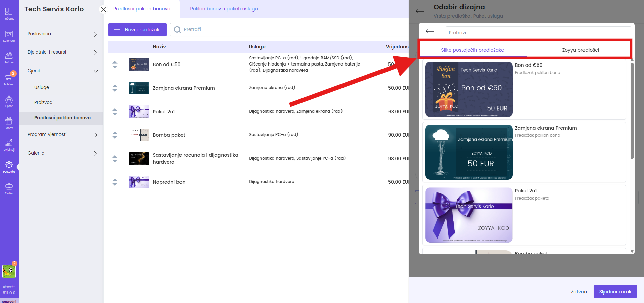Image resolution: width=644 pixels, height=303 pixels.
Task: Expand Djelatnici i resursi section
Action: (62, 52)
